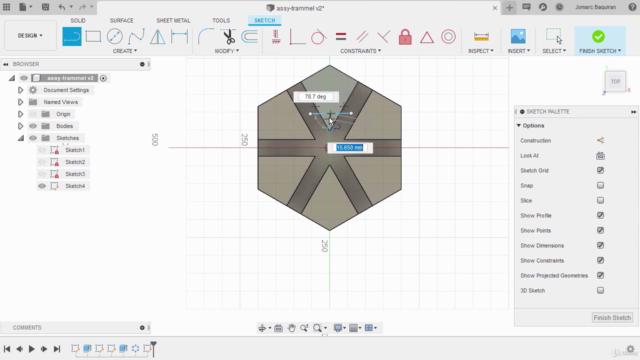
Task: Click the Finish Sketch button in palette
Action: pyautogui.click(x=612, y=318)
